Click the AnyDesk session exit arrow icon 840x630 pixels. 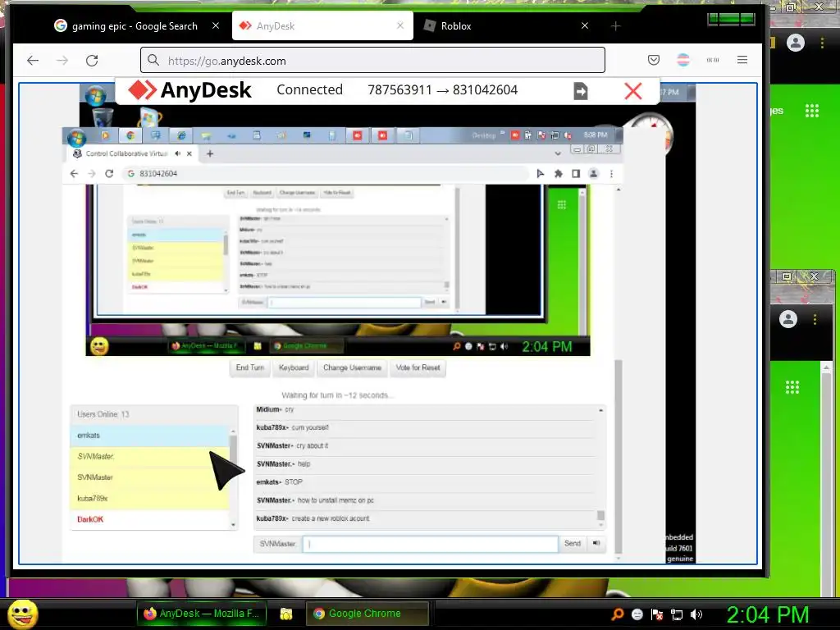[581, 90]
